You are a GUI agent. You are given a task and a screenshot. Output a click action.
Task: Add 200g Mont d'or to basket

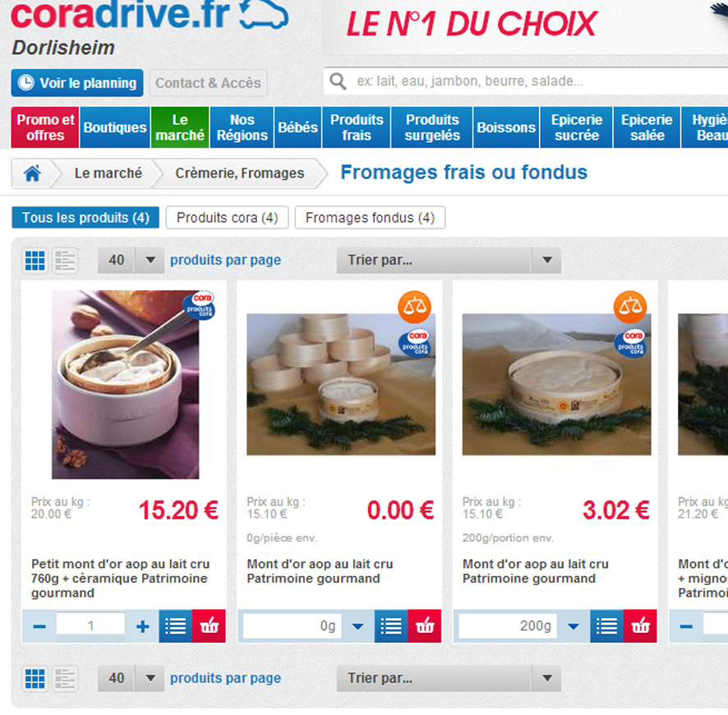(x=640, y=626)
